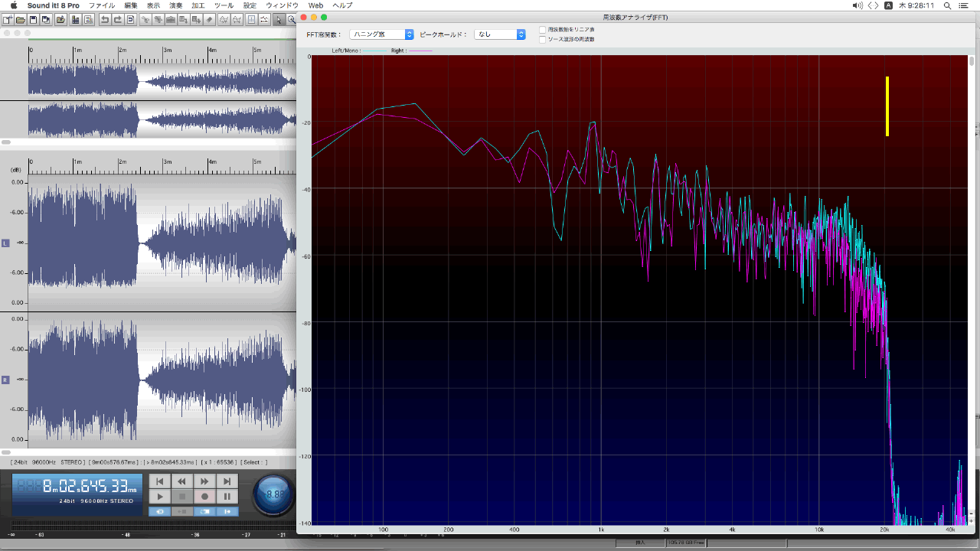
Task: Start recording with the Record button
Action: [x=204, y=497]
